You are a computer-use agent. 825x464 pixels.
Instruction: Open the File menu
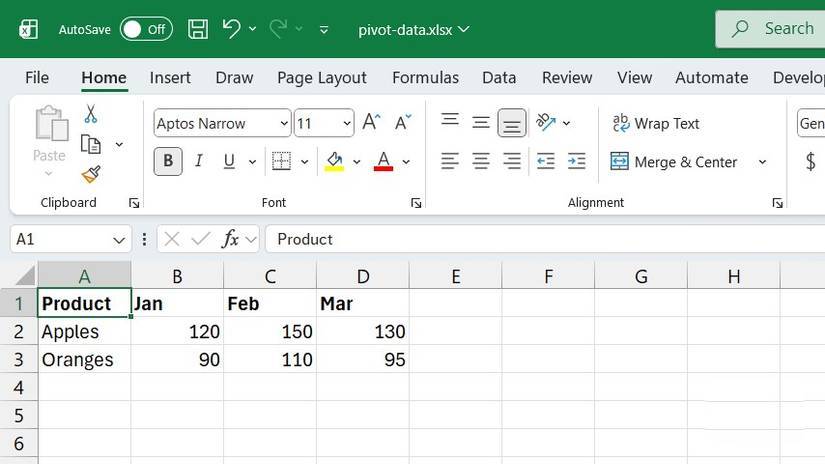pos(37,77)
